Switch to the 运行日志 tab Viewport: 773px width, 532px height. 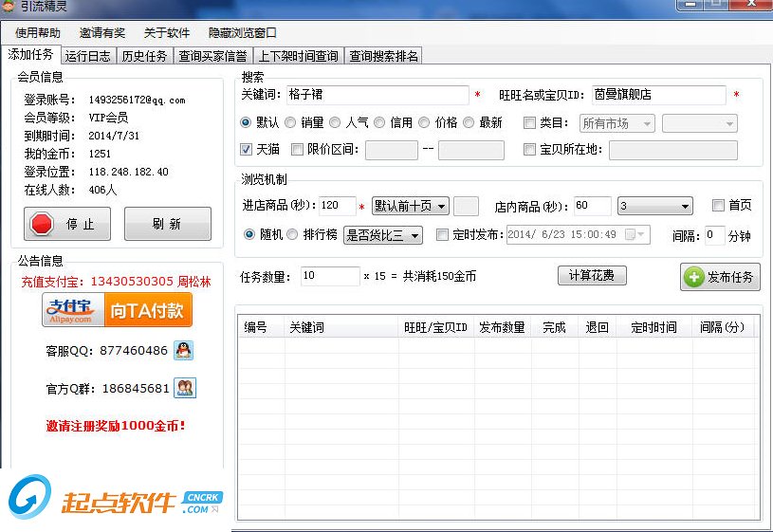pyautogui.click(x=88, y=56)
